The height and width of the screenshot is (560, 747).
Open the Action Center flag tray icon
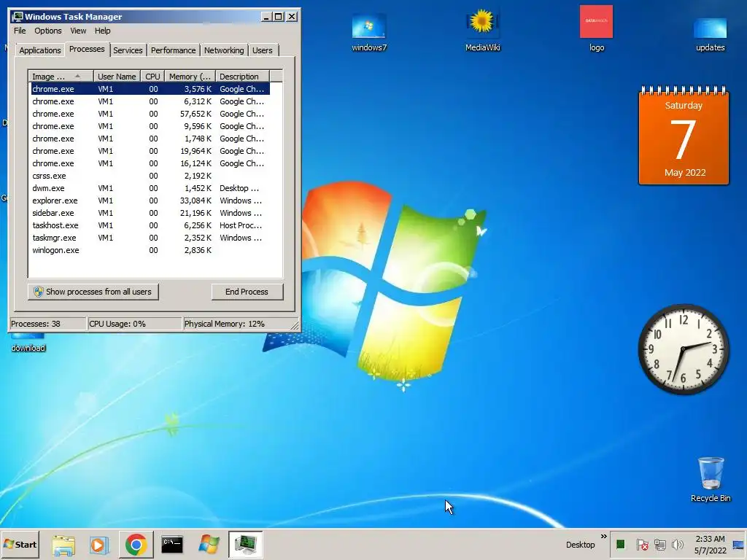pos(642,544)
